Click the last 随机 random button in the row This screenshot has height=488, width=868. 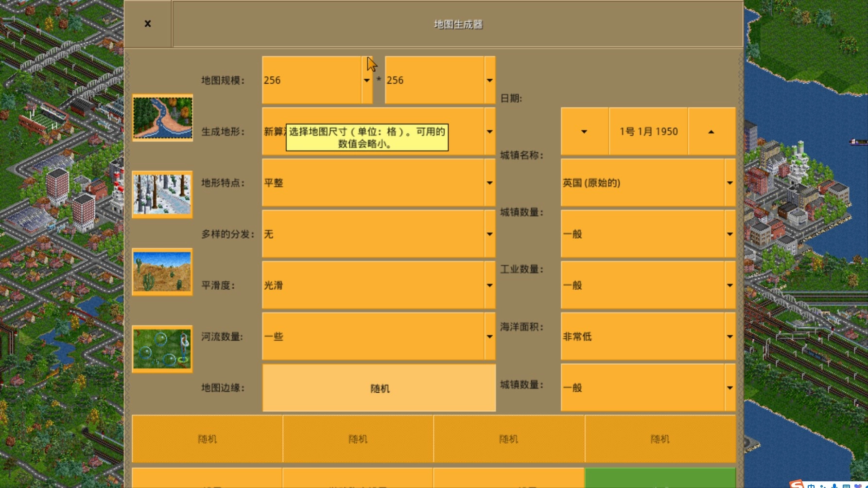pos(660,438)
